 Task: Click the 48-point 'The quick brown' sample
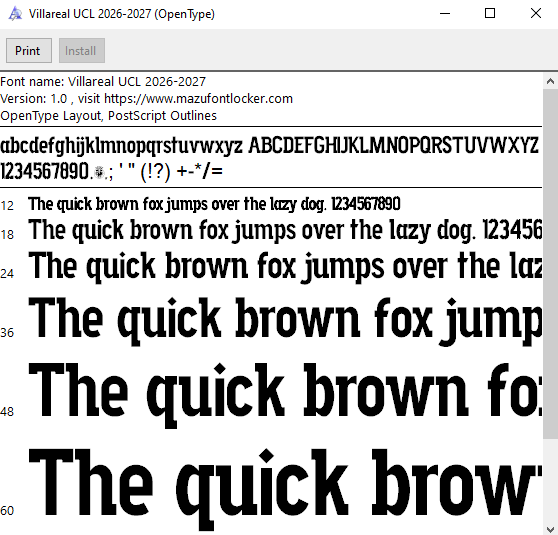[285, 395]
